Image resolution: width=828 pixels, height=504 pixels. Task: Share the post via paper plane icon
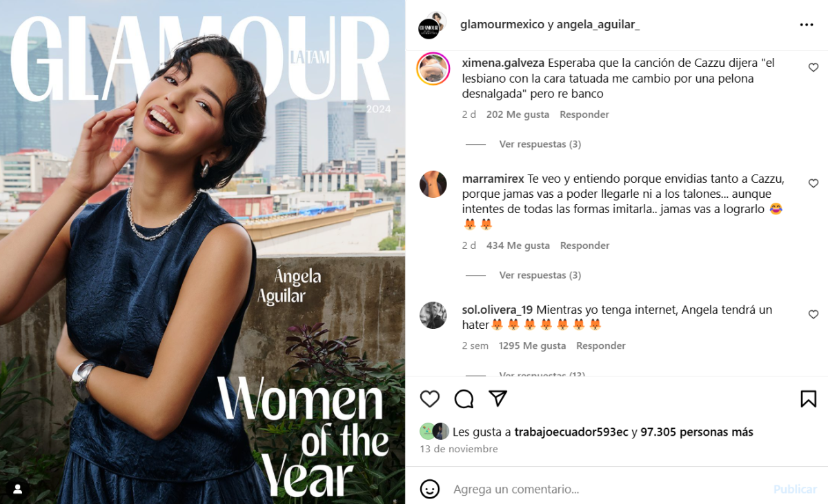(498, 399)
